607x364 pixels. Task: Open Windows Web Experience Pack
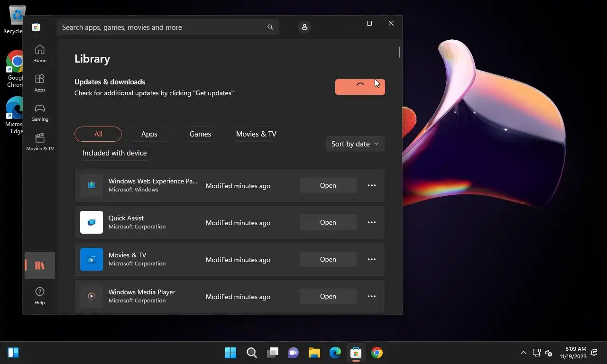pos(328,185)
